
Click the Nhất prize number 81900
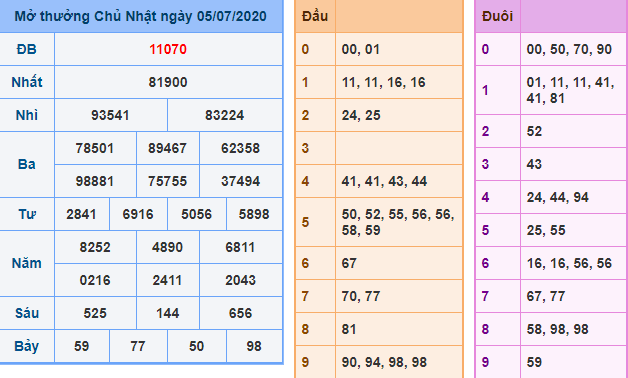point(168,82)
